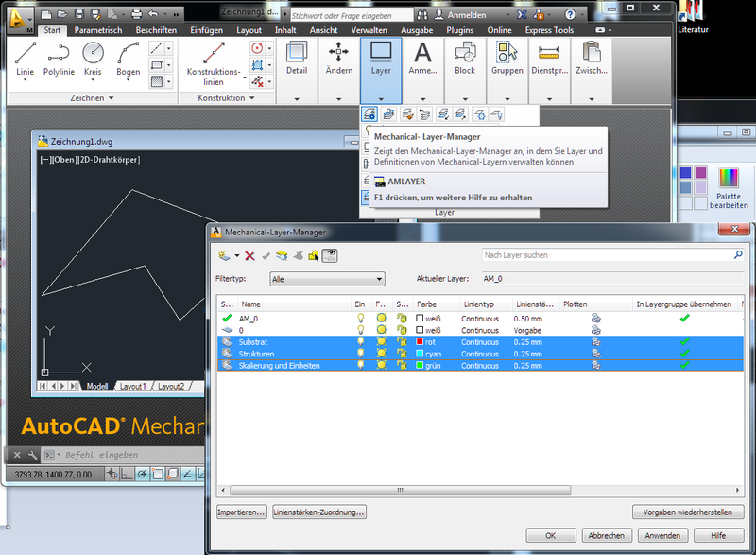Expand the Konstruktion panel arrow
The height and width of the screenshot is (555, 756).
point(252,98)
